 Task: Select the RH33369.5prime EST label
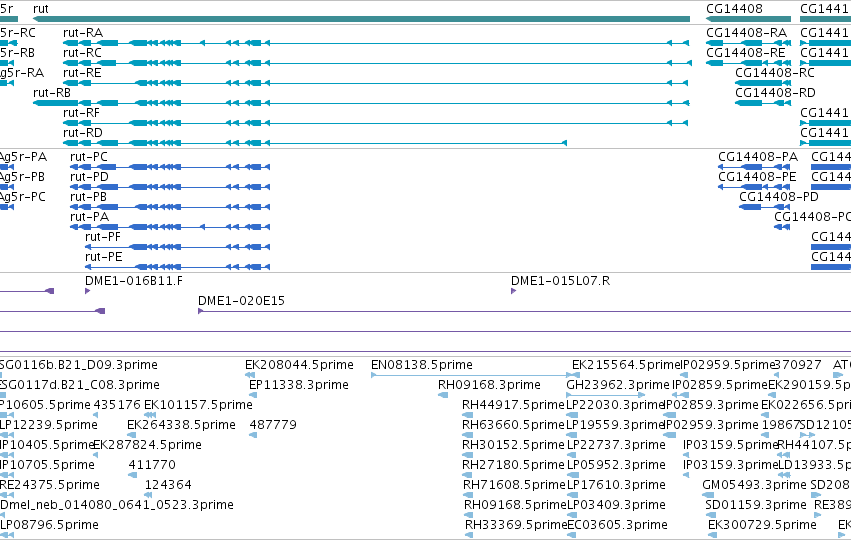pyautogui.click(x=516, y=525)
